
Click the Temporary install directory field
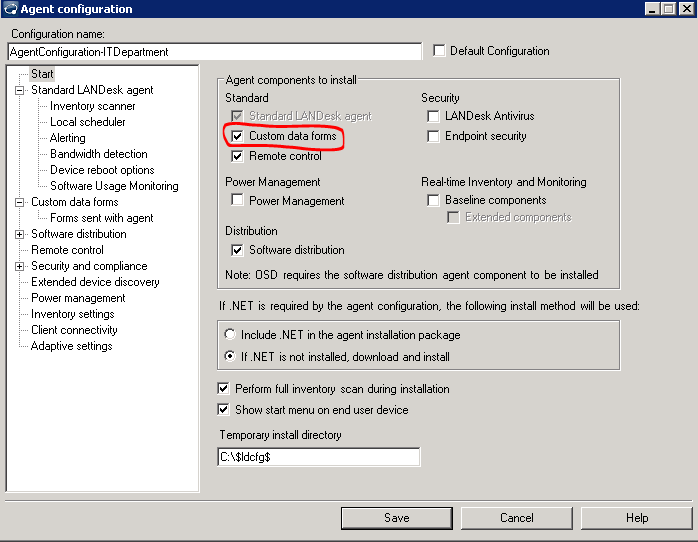(x=318, y=457)
